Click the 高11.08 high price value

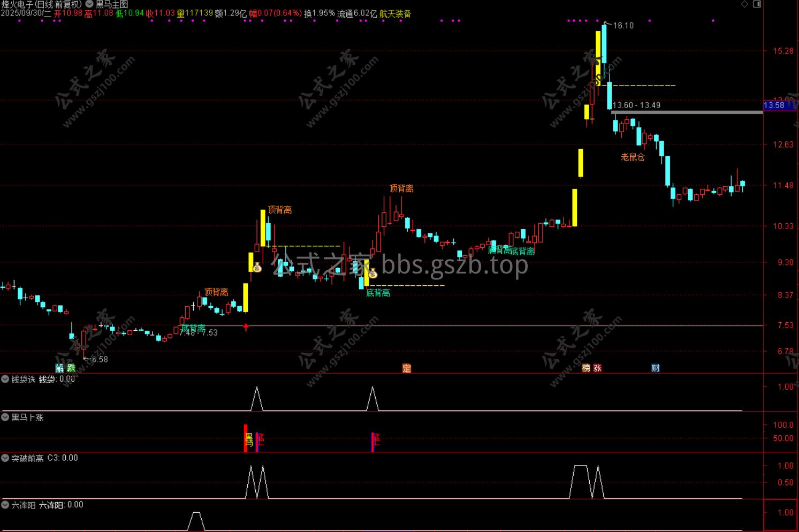tap(99, 14)
